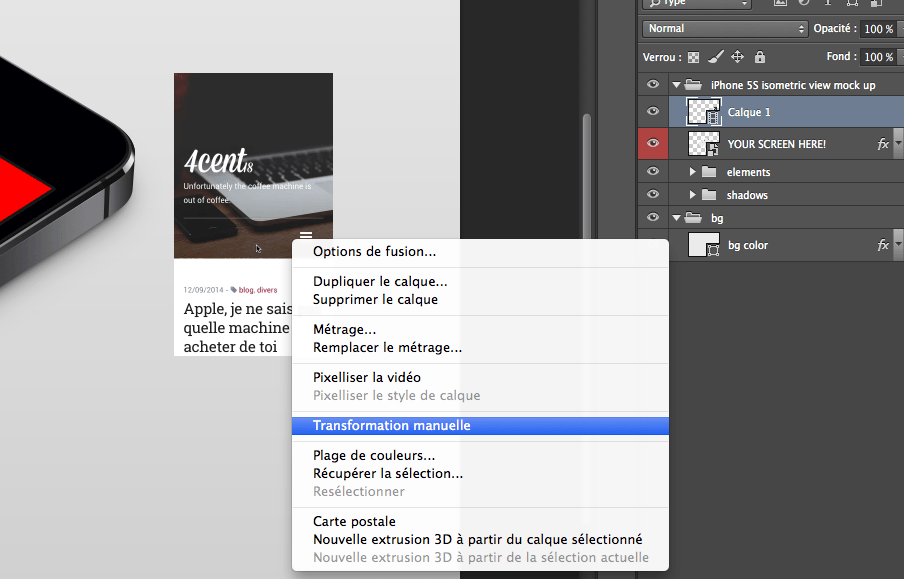Image resolution: width=904 pixels, height=579 pixels.
Task: Hide the Calque 1 layer
Action: (653, 111)
